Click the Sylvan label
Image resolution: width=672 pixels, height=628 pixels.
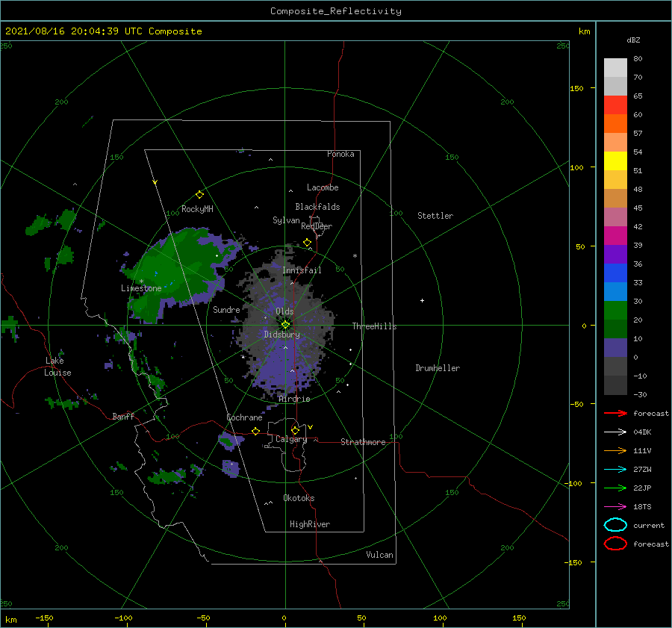coord(286,220)
